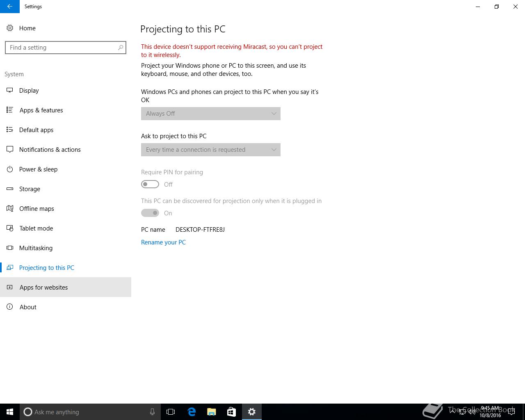Click the taskbar clock and date

[x=490, y=412]
